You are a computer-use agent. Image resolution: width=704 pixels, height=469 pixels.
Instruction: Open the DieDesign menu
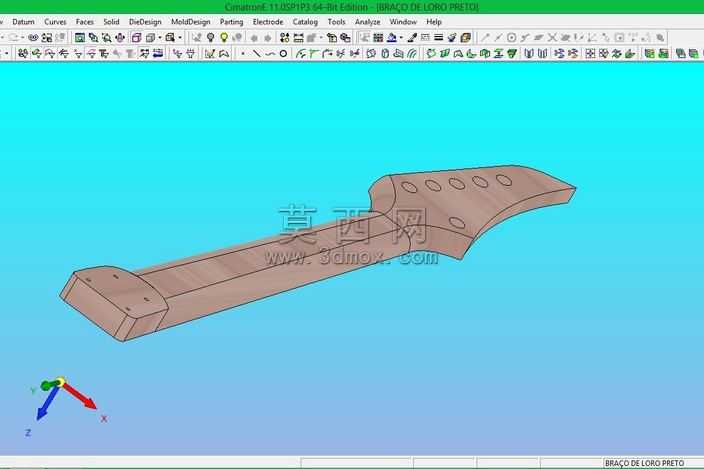click(145, 22)
